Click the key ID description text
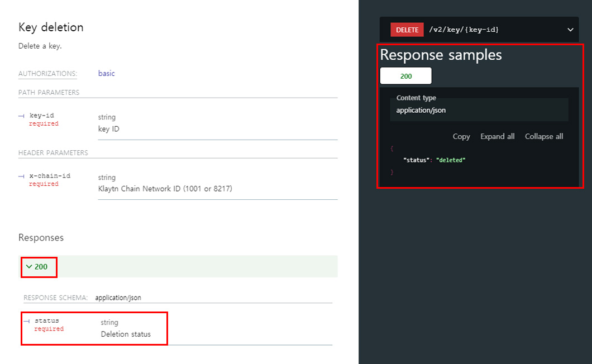This screenshot has height=364, width=592. tap(109, 129)
